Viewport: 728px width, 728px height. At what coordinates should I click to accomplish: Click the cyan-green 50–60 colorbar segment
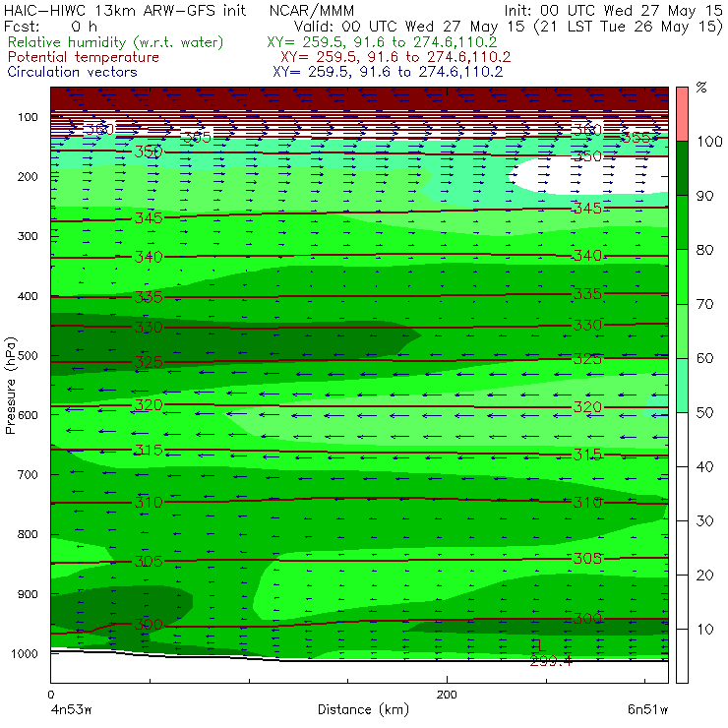tap(682, 386)
